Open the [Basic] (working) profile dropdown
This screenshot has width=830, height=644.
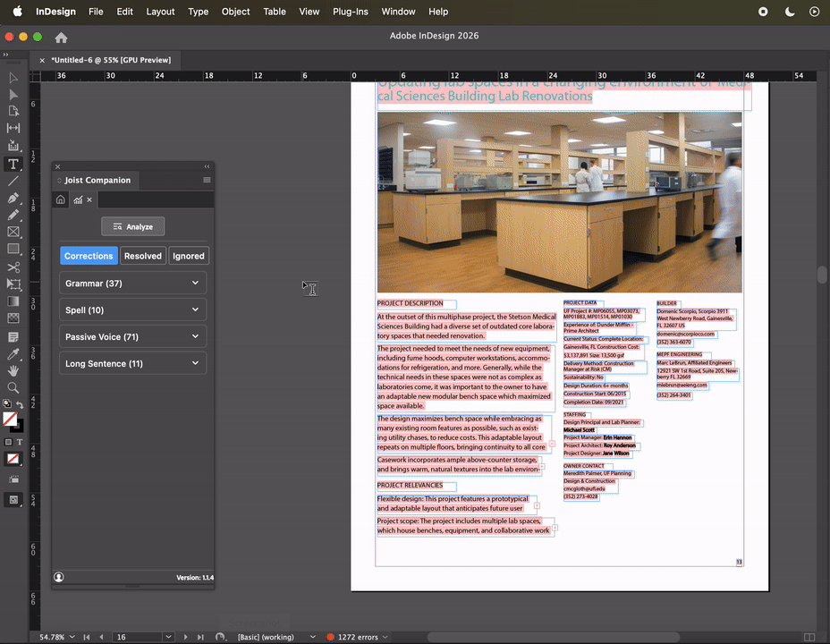tap(312, 637)
